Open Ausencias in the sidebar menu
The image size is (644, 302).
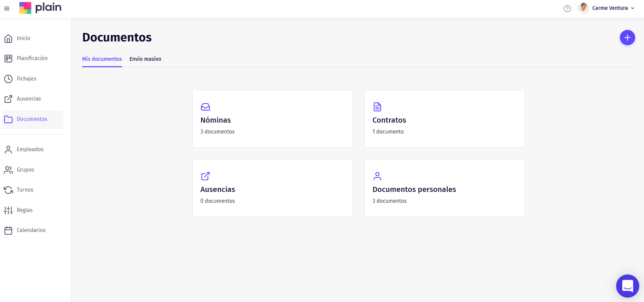[29, 99]
